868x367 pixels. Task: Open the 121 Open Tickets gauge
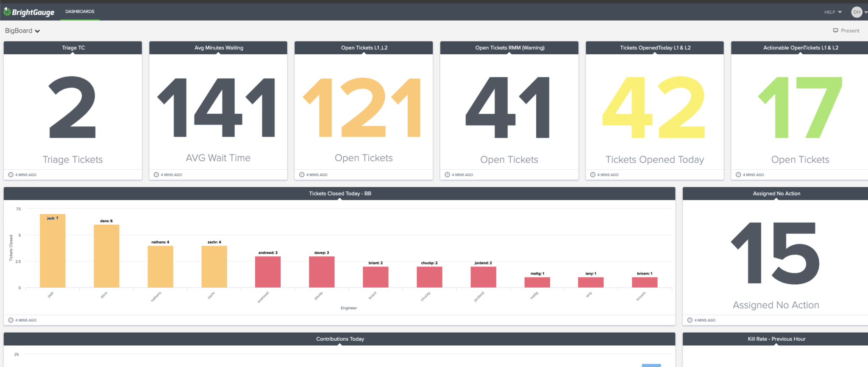pyautogui.click(x=363, y=108)
